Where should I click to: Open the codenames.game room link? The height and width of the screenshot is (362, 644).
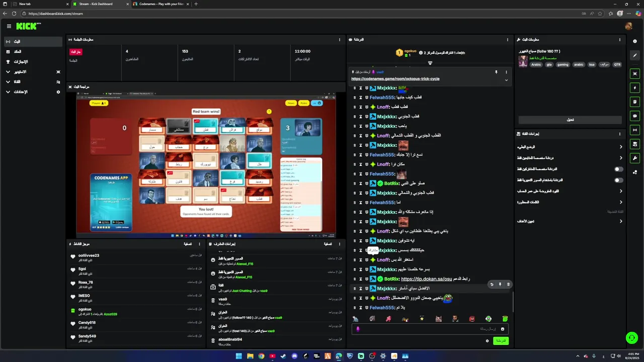point(395,79)
